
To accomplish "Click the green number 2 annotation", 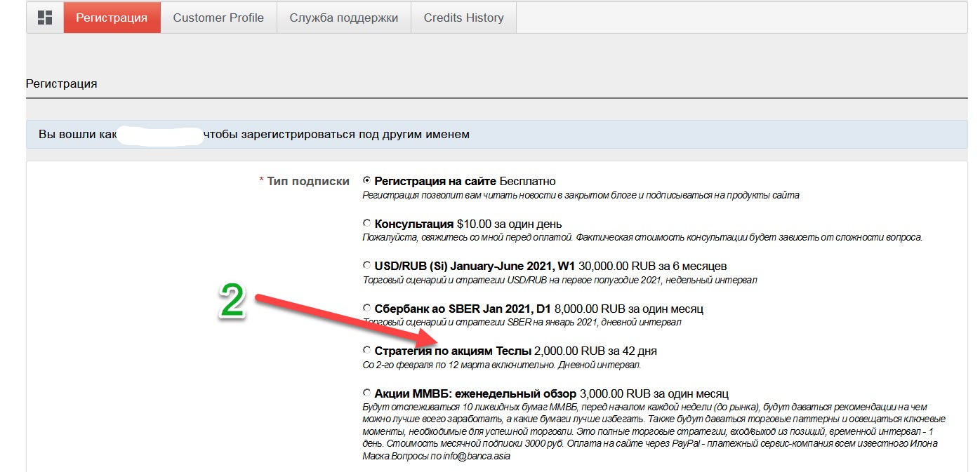I will click(232, 303).
